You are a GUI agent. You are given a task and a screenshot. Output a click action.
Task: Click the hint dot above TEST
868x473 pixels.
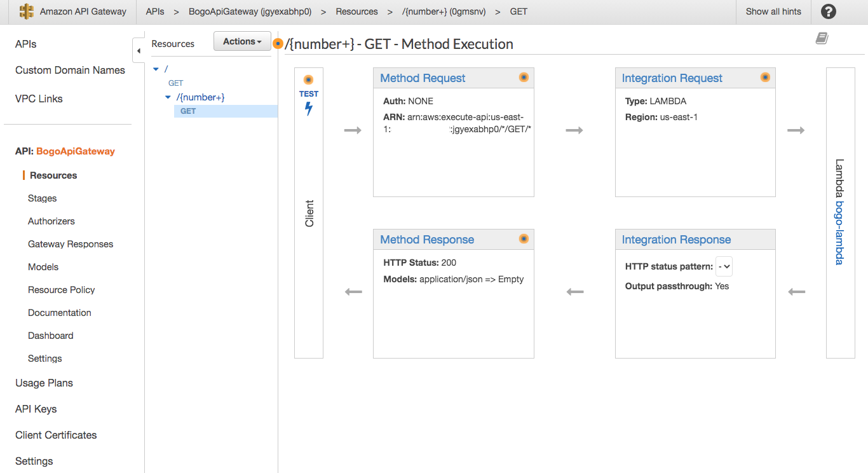tap(309, 79)
